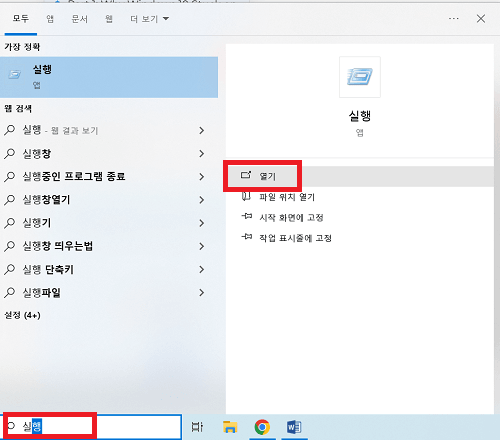
Task: Switch to the 앱 tab
Action: click(50, 19)
